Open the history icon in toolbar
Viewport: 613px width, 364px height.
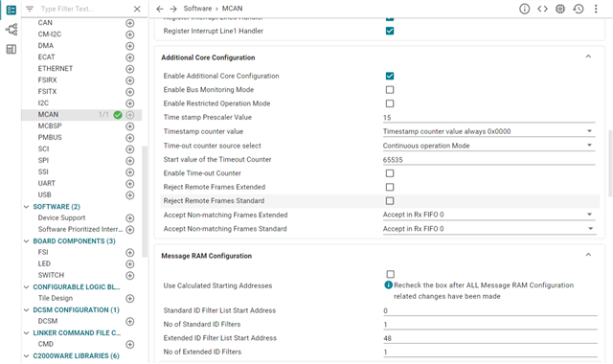[579, 9]
